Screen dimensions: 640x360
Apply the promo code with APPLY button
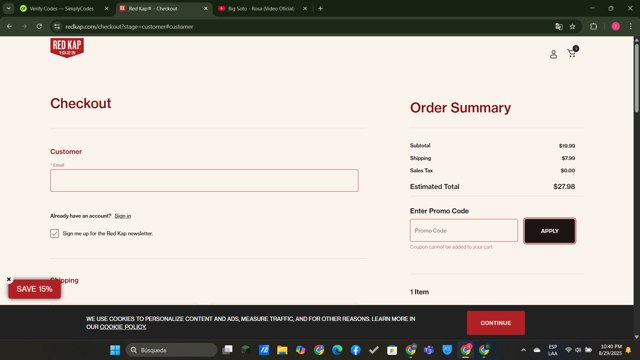(549, 231)
